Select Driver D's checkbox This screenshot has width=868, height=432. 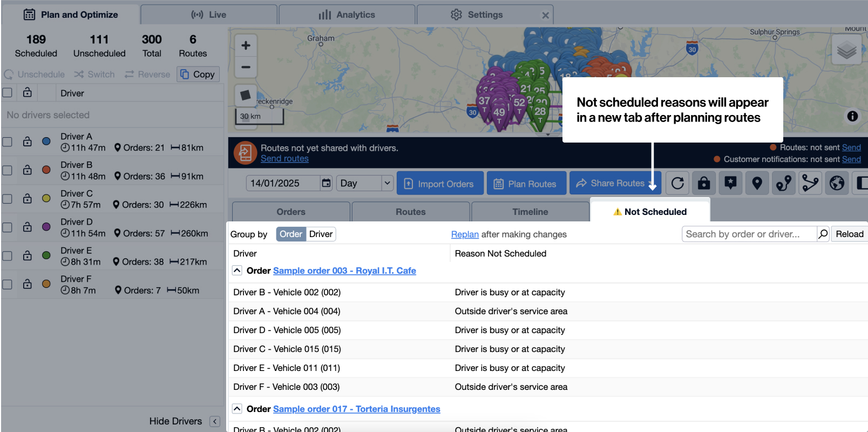(x=8, y=227)
